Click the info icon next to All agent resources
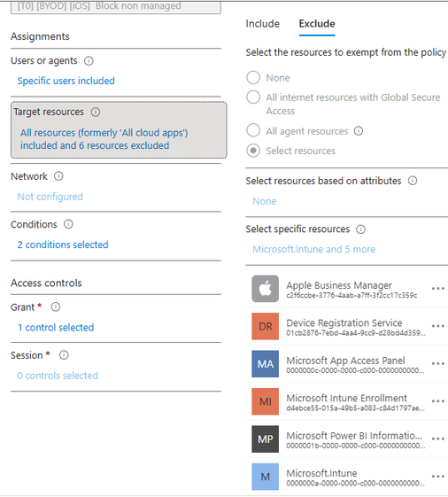 [359, 131]
